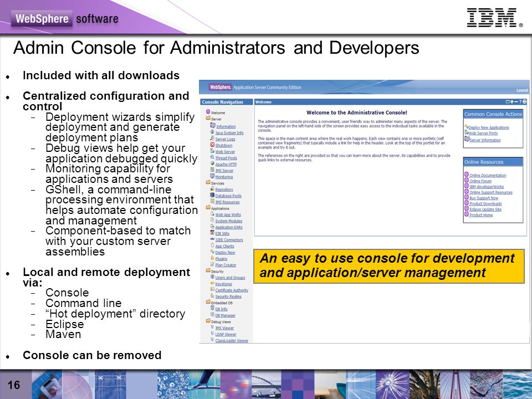Open the Product Home link
532x399 pixels.
coord(481,215)
